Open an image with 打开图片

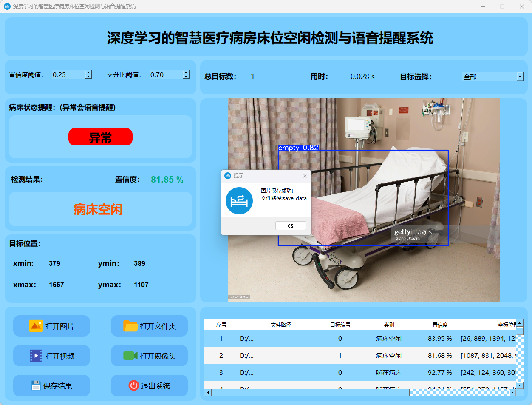point(51,326)
